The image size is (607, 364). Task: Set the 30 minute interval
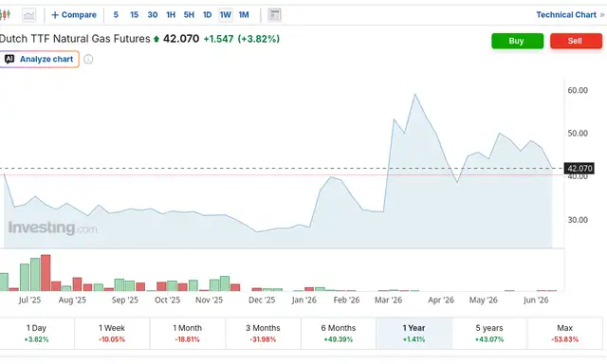pyautogui.click(x=153, y=15)
